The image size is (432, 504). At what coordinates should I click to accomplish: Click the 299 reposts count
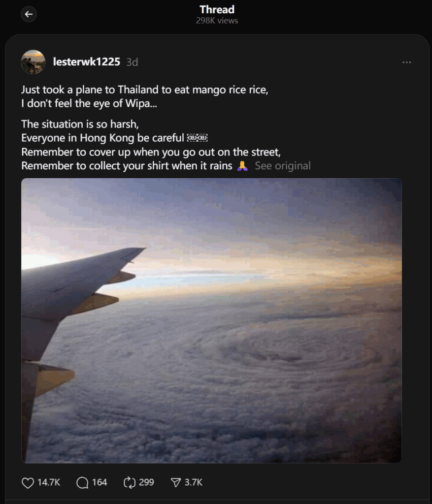[x=146, y=482]
